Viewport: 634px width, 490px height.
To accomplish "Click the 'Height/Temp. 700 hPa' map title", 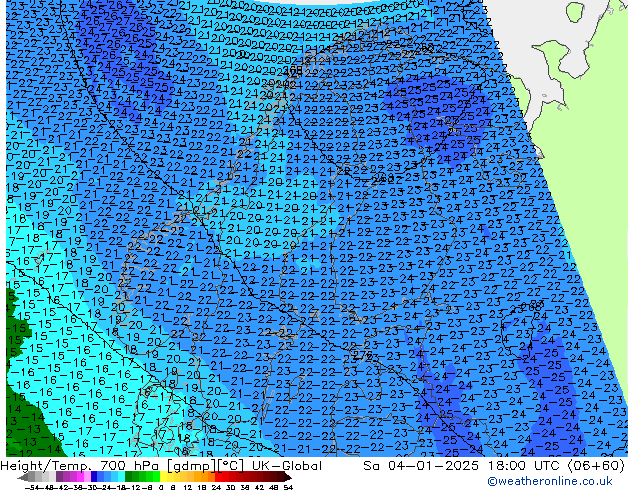I will tap(82, 466).
